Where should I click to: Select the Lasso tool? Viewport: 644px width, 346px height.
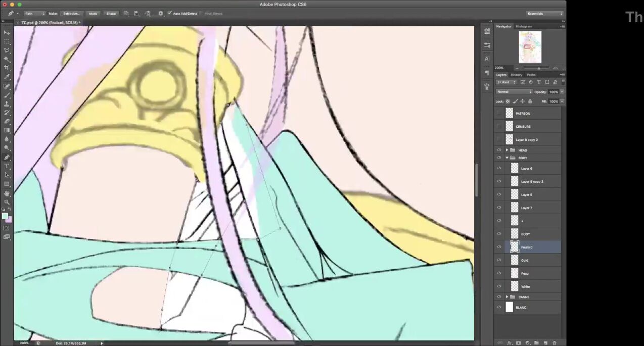point(7,50)
